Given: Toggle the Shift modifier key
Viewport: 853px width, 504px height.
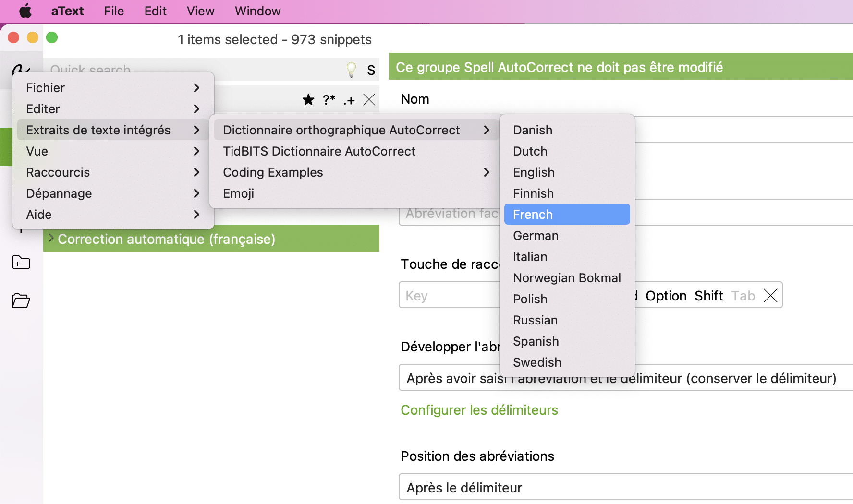Looking at the screenshot, I should (x=708, y=296).
